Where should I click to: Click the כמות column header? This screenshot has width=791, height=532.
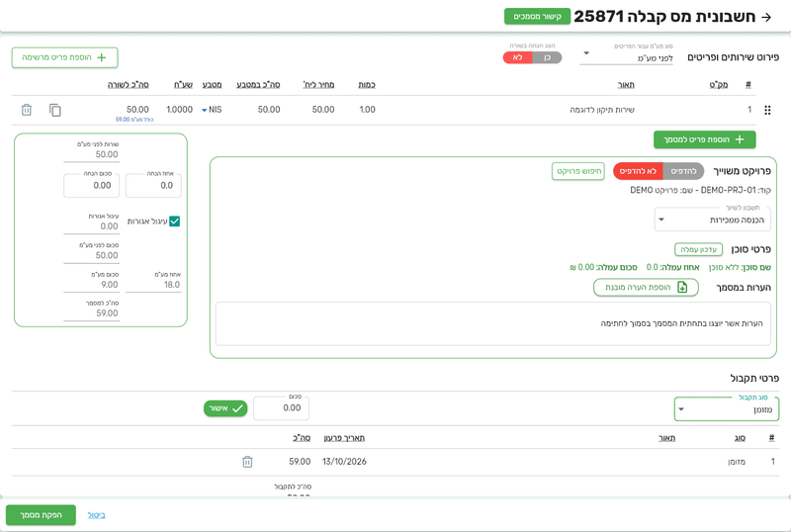point(367,84)
